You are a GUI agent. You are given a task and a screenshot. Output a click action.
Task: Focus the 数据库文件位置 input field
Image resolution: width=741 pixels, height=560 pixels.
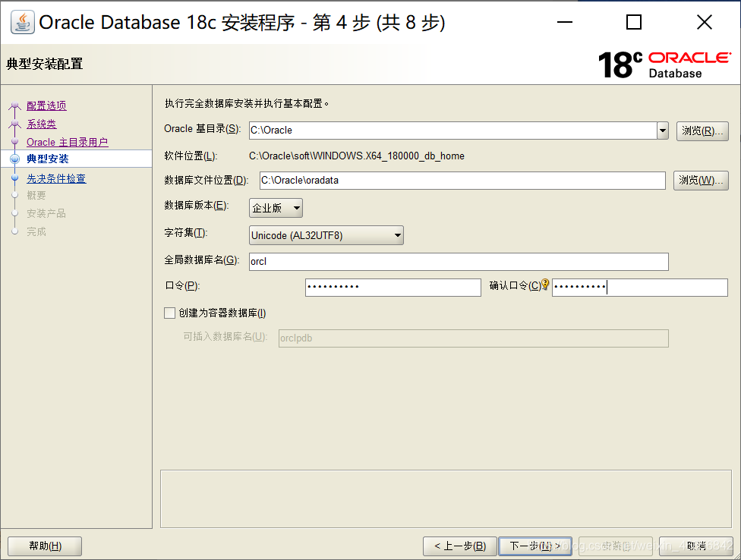(462, 181)
